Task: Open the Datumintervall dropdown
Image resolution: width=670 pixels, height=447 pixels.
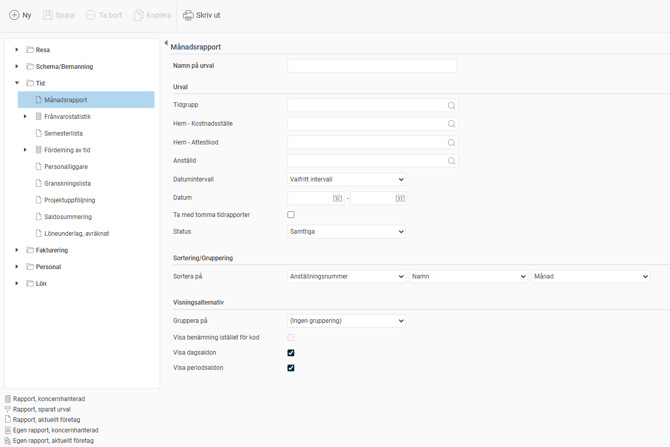Action: 346,180
